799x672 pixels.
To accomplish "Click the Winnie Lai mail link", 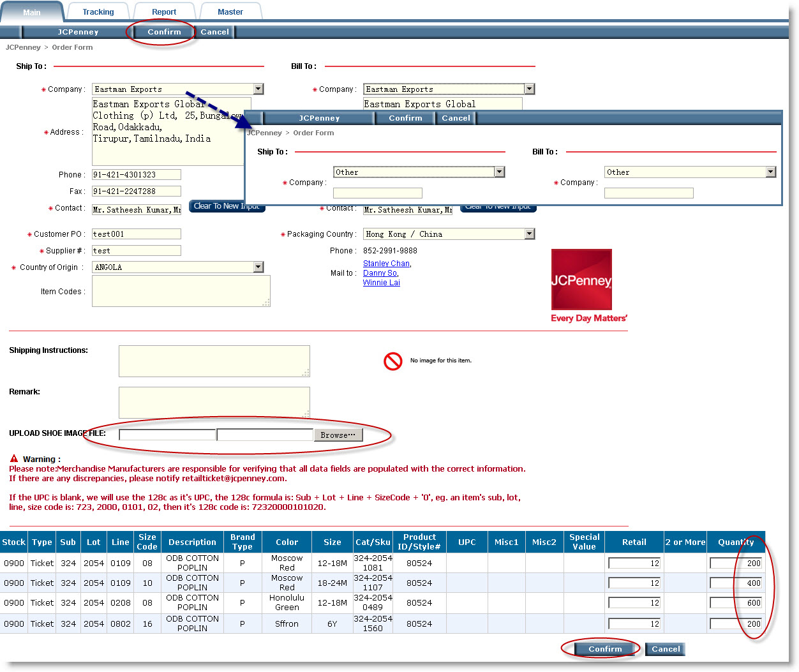I will [382, 283].
